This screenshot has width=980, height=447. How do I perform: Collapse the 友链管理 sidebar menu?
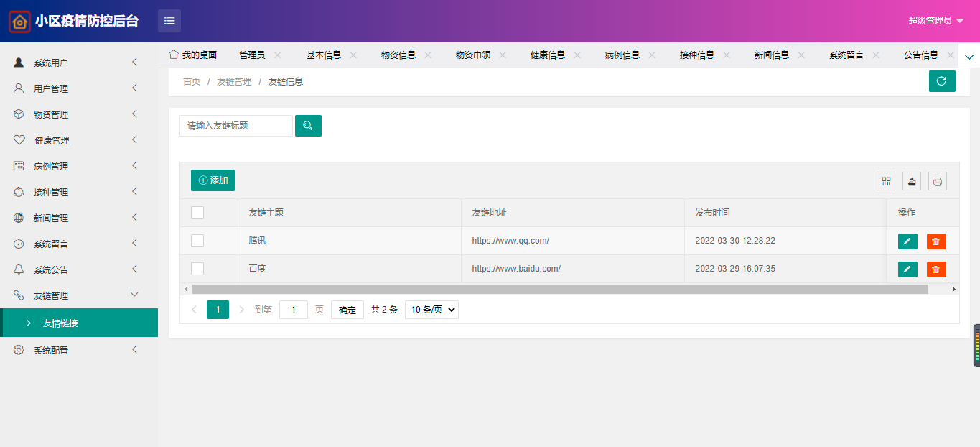tap(79, 295)
